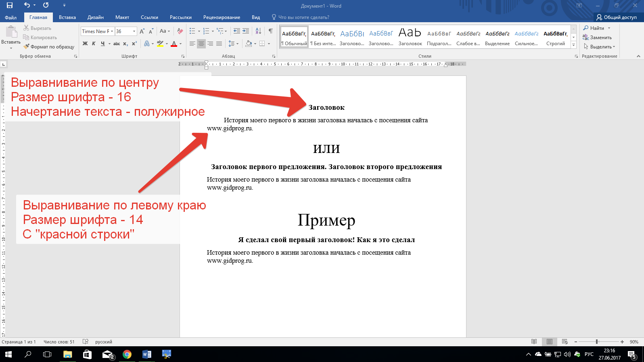The height and width of the screenshot is (362, 644).
Task: Apply subscript formatting
Action: [x=125, y=44]
